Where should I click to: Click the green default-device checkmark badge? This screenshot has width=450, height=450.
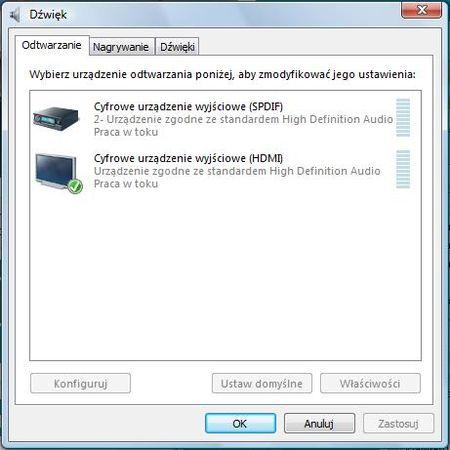75,186
